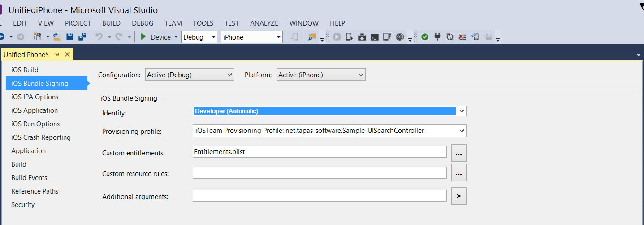The image size is (644, 225).
Task: Pin the UnifiediPhone document tab
Action: (57, 54)
